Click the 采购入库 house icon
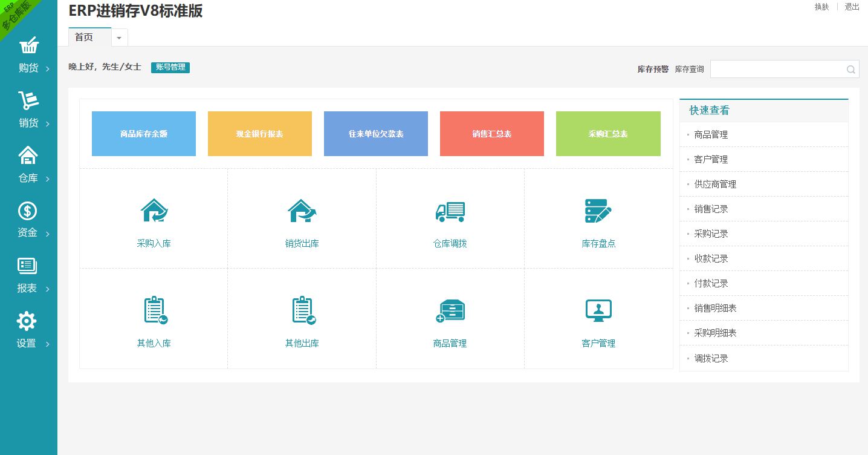The width and height of the screenshot is (868, 455). point(154,211)
